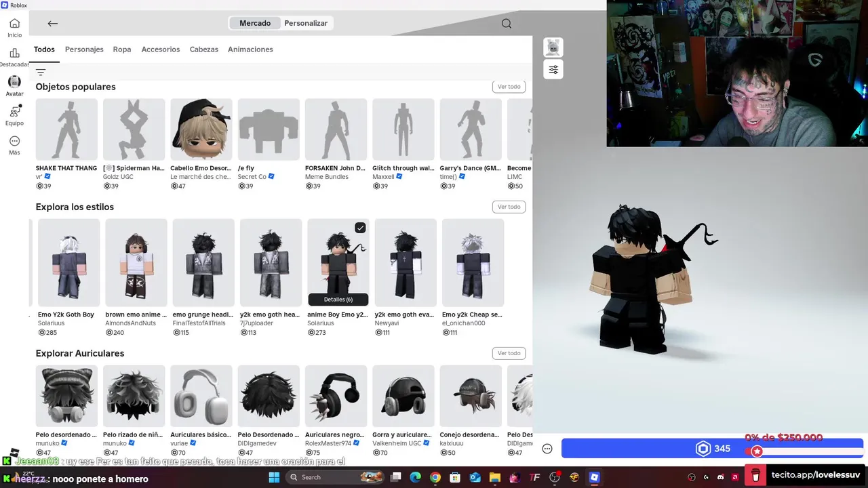Image resolution: width=868 pixels, height=488 pixels.
Task: Open Emo Y2k Goth Boy style
Action: click(68, 263)
